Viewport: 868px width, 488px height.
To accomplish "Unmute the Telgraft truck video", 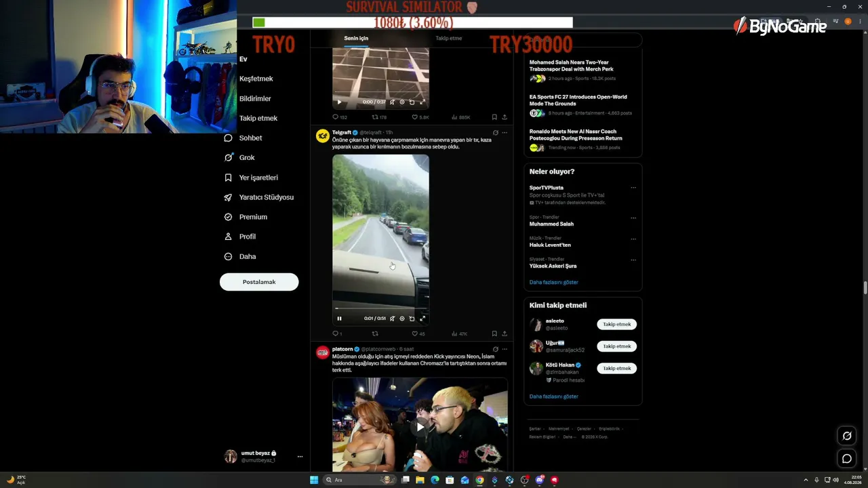I will [x=392, y=319].
